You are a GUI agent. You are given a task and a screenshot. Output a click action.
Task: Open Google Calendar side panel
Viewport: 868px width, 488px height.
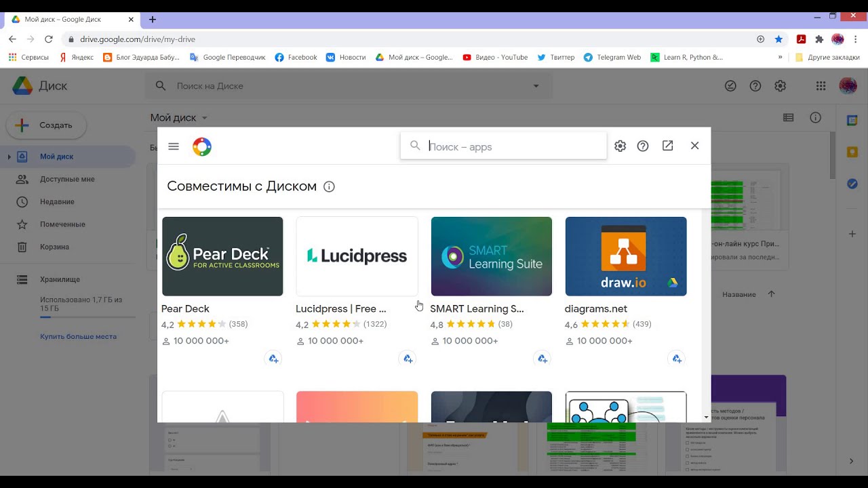tap(852, 121)
